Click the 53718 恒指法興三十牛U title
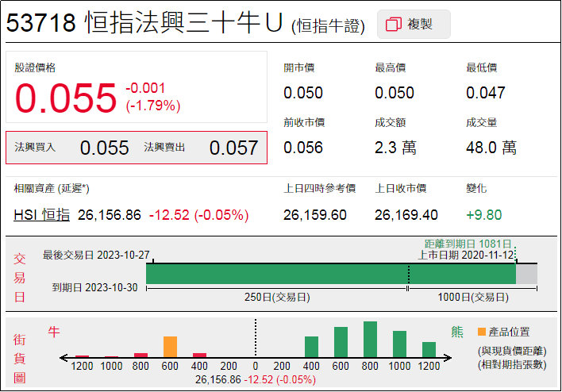The height and width of the screenshot is (392, 562). (x=144, y=22)
